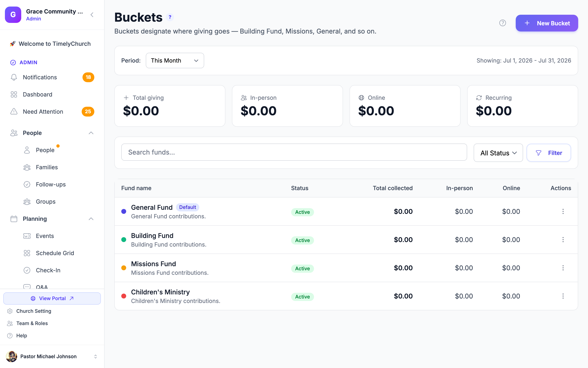Click the Notifications count badge 18
This screenshot has height=368, width=588.
tap(88, 77)
